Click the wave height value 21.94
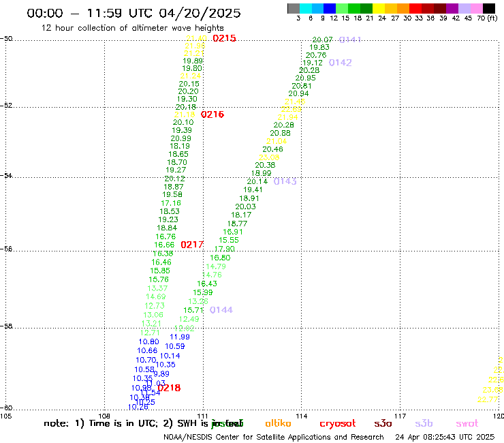Screen dimensions: 504x443 pyautogui.click(x=287, y=117)
